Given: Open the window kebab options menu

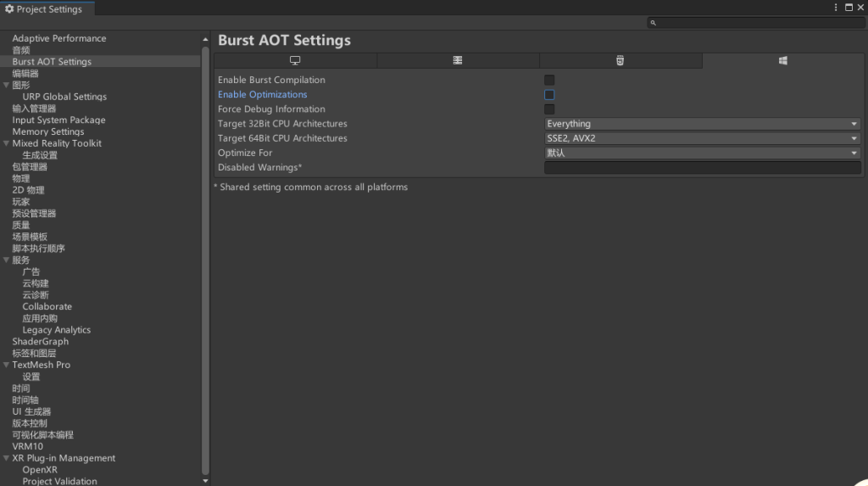Looking at the screenshot, I should [x=836, y=7].
